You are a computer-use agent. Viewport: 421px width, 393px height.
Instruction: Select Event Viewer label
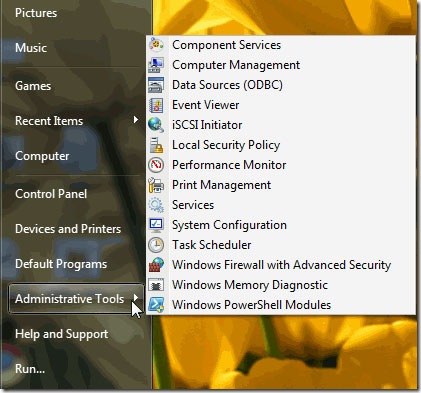[206, 105]
